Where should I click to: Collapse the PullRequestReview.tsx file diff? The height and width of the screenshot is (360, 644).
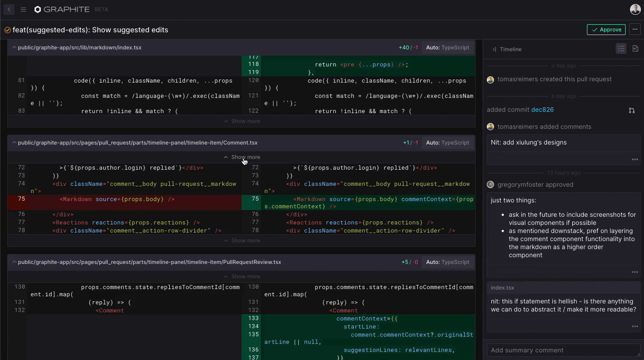click(x=14, y=262)
